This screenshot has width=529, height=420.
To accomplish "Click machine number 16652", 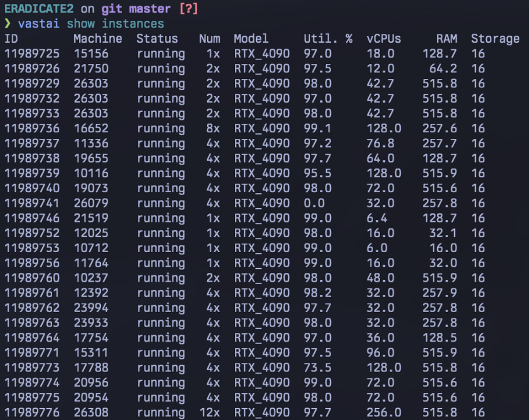I will pyautogui.click(x=91, y=128).
